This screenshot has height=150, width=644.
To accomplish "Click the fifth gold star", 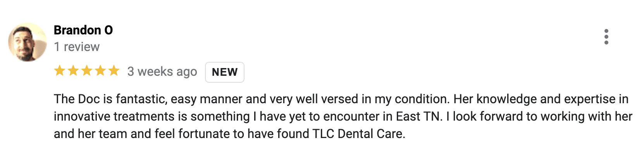I will point(114,71).
